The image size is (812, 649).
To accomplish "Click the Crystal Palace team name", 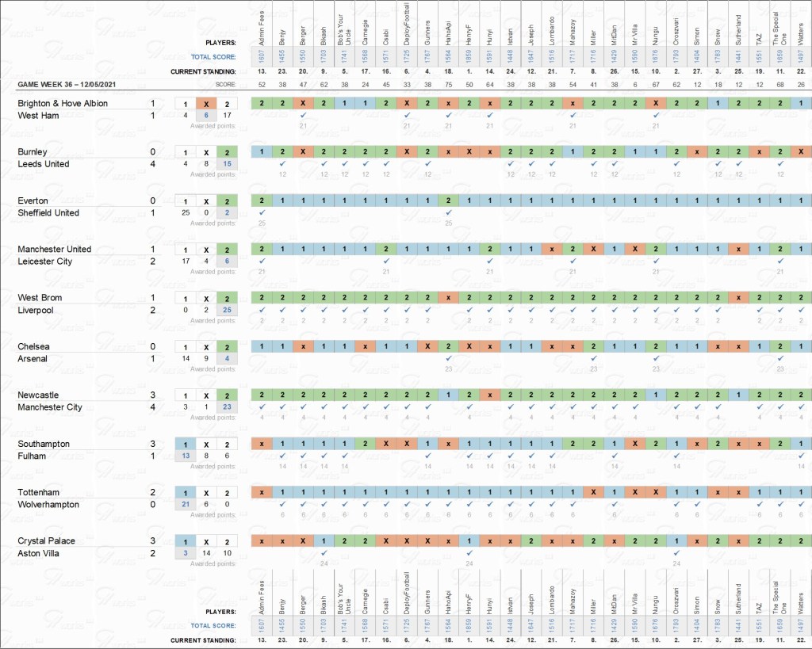I will coord(44,540).
